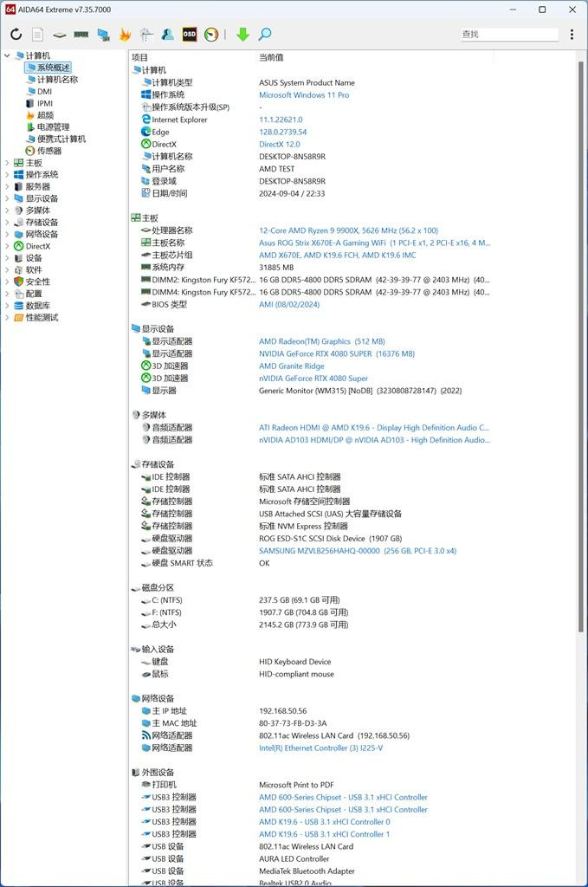Viewport: 588px width, 887px height.
Task: Select the 系统内存 row
Action: click(311, 267)
